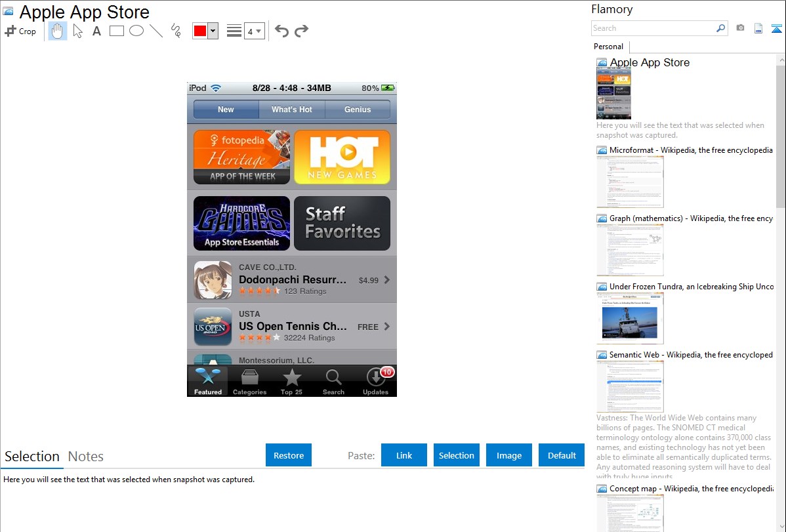Pick the freehand scribble tool
The height and width of the screenshot is (532, 786).
(176, 31)
